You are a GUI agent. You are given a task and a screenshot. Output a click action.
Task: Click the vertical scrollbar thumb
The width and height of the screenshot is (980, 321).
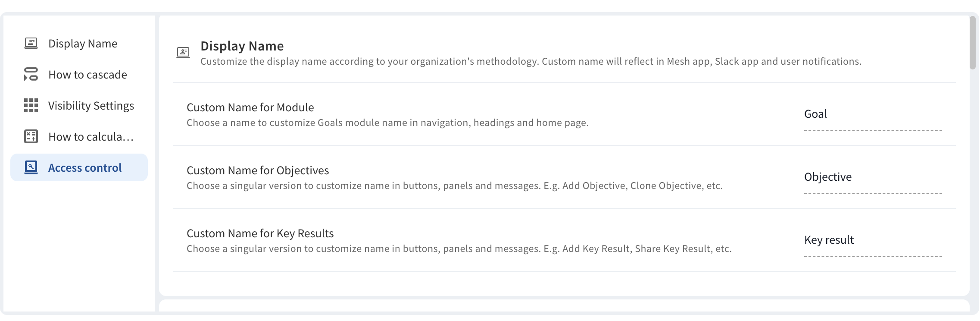972,43
